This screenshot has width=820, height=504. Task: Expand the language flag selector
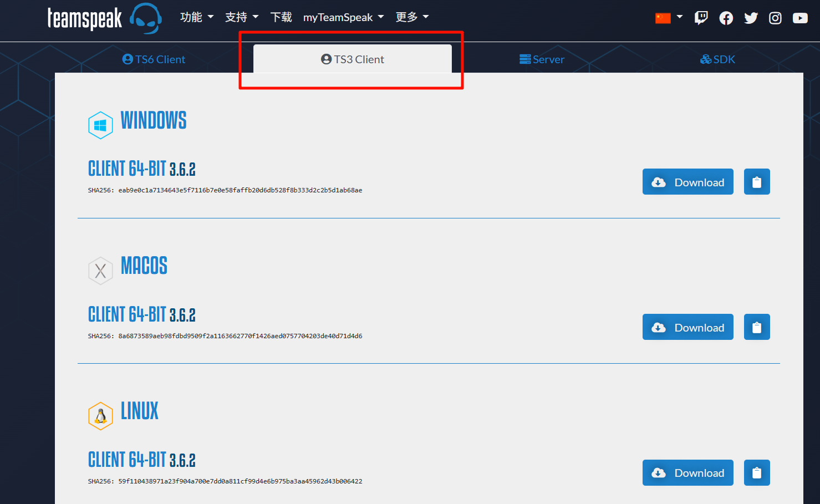pos(668,17)
